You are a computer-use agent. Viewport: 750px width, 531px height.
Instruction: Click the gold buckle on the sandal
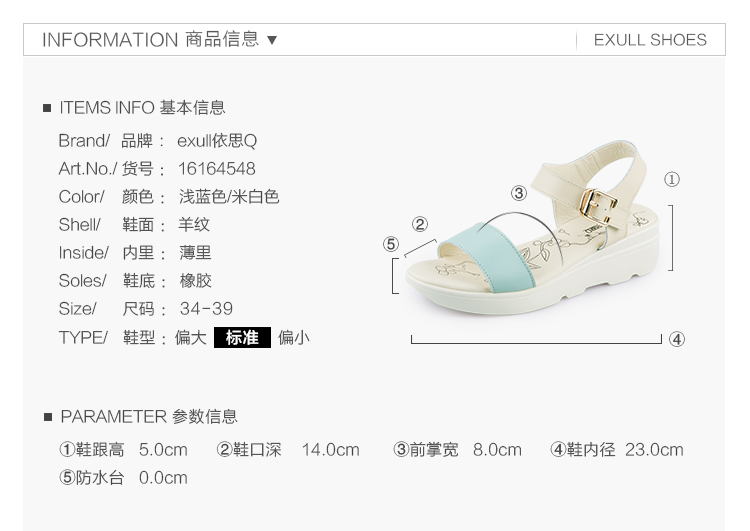click(x=597, y=206)
